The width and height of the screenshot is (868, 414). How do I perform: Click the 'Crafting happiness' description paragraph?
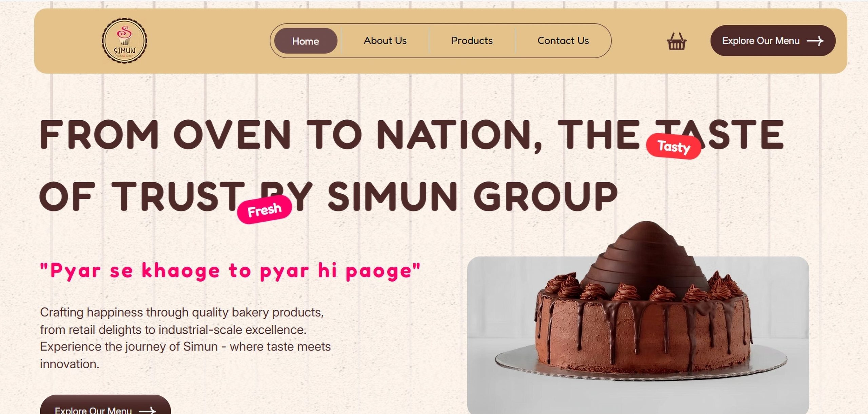(185, 338)
